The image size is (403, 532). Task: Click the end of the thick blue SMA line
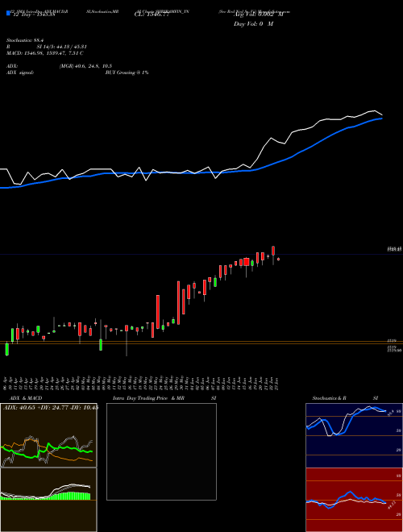(382, 118)
